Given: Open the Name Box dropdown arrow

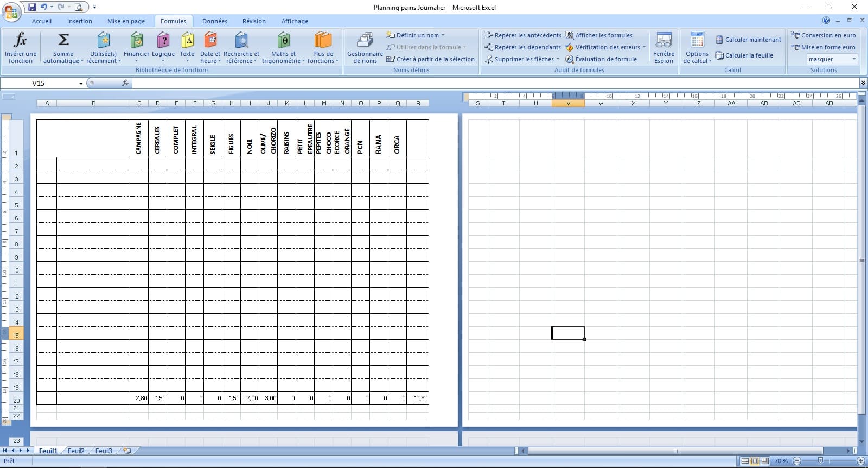Looking at the screenshot, I should pyautogui.click(x=81, y=83).
